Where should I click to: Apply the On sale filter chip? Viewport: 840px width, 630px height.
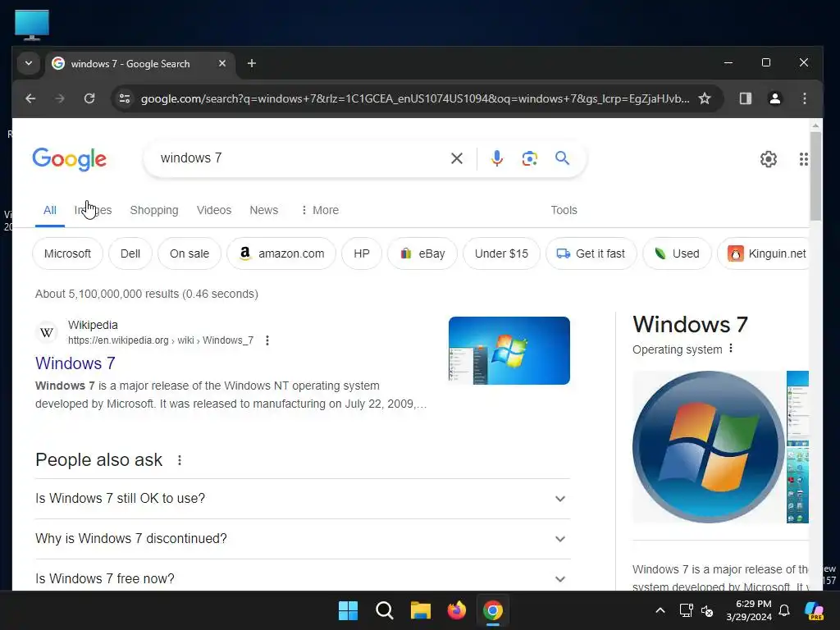pyautogui.click(x=189, y=253)
